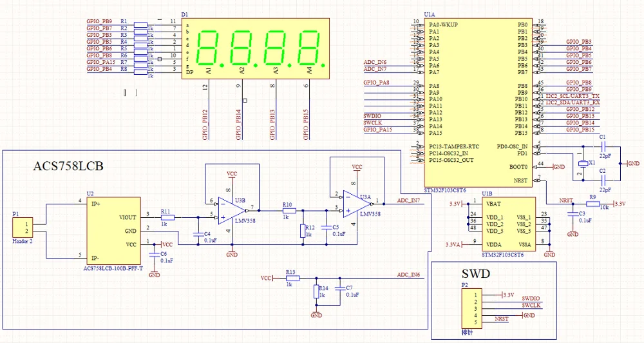Select the U1B power supply block

[509, 224]
